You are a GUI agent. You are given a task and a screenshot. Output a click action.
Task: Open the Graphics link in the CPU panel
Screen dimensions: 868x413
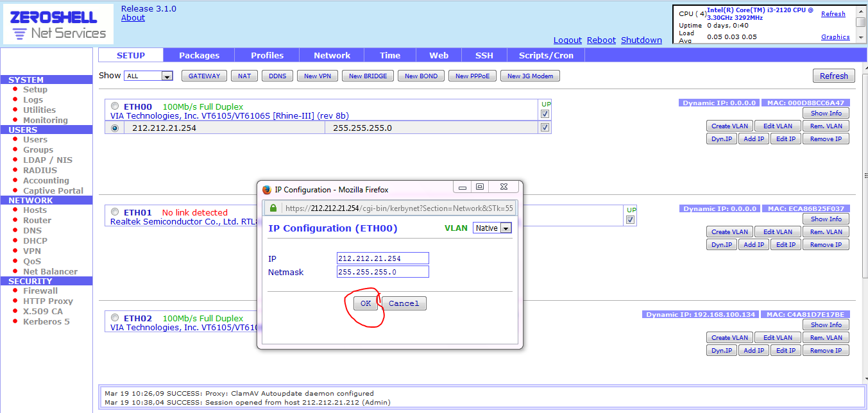835,37
